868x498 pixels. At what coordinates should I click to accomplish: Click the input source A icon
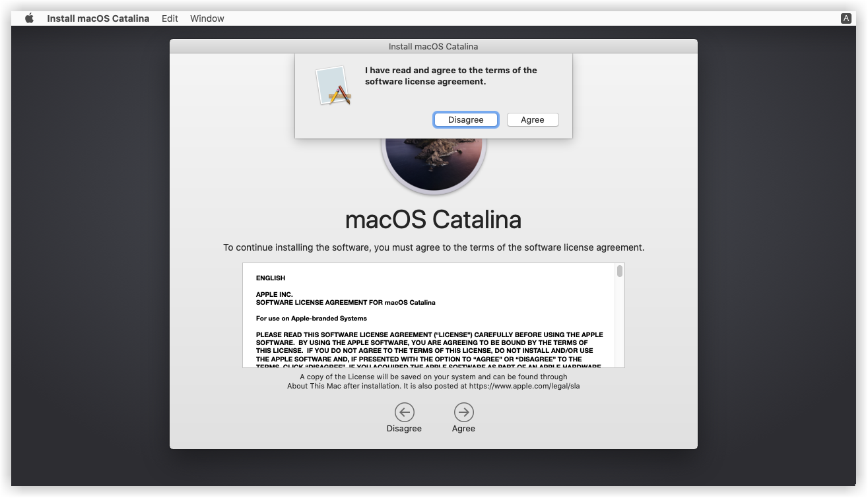[846, 18]
